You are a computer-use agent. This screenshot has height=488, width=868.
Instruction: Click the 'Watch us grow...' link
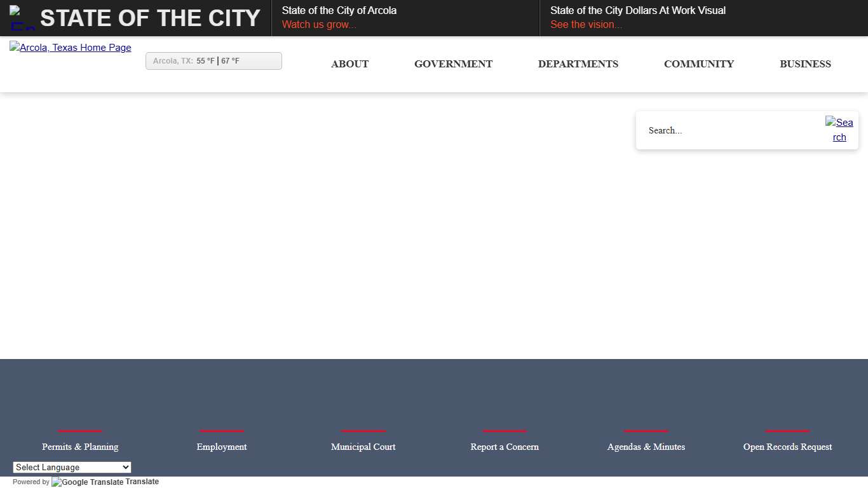tap(318, 24)
